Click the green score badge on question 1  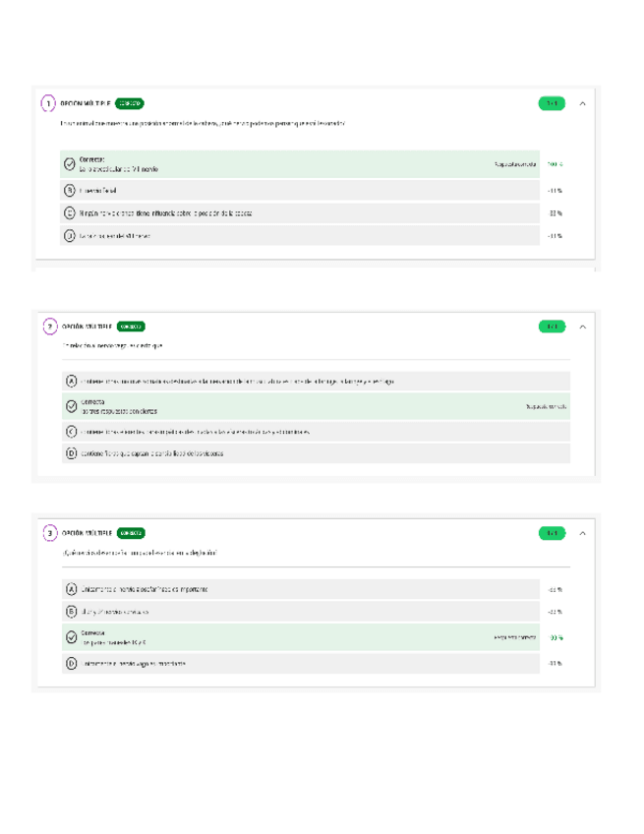coord(552,102)
